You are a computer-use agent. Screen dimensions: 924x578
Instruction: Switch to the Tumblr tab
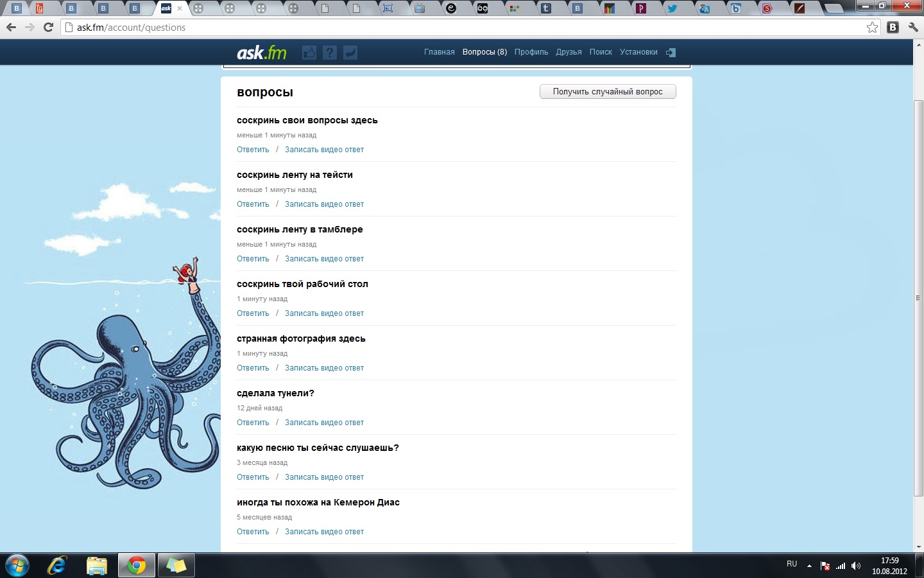(x=545, y=8)
